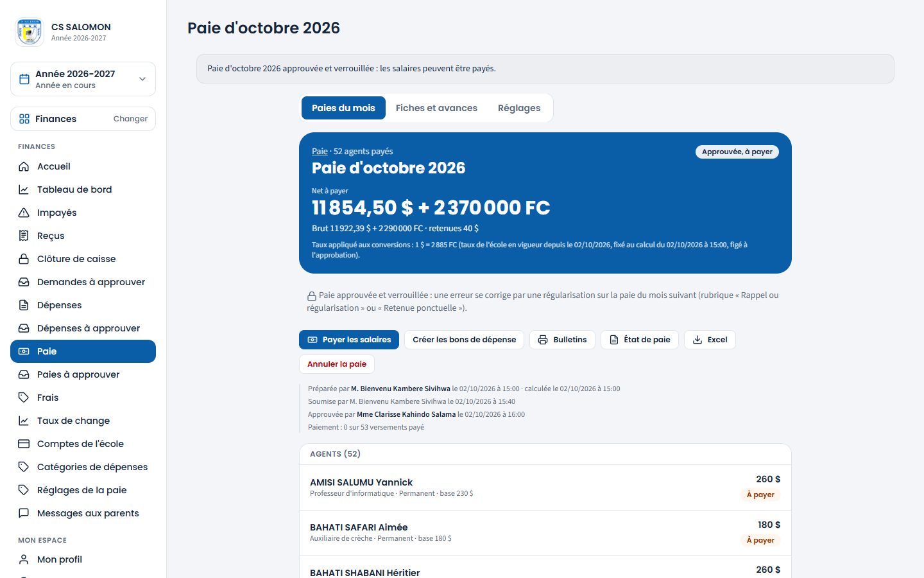Open Dépenses in the sidebar
The height and width of the screenshot is (578, 924).
coord(83,305)
